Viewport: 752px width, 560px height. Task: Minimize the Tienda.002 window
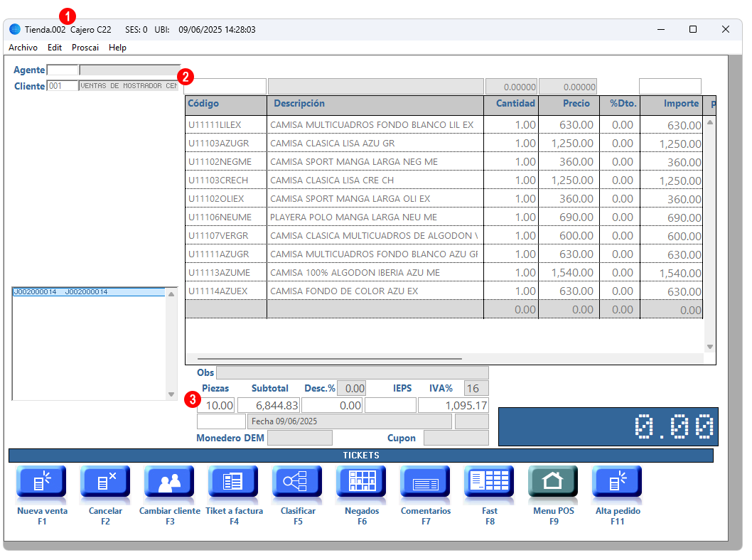(661, 29)
